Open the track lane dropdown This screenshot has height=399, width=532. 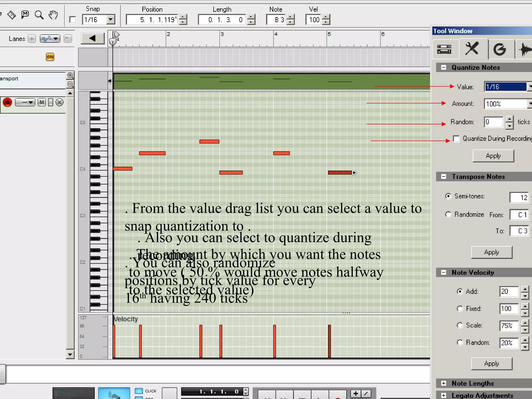point(25,102)
